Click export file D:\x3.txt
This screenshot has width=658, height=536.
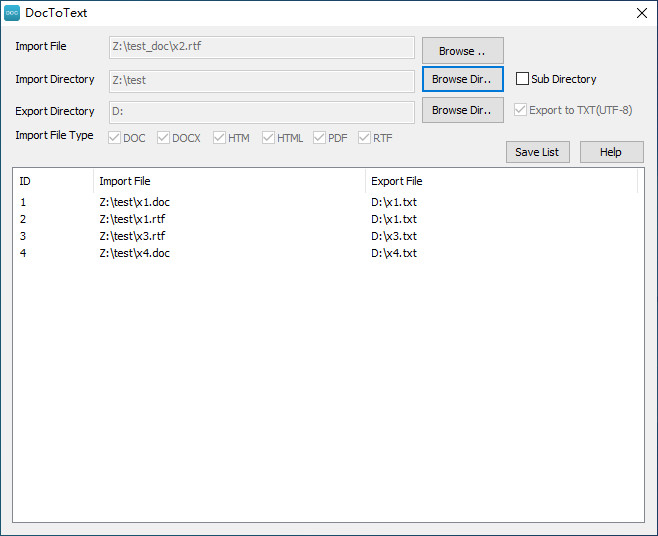394,236
